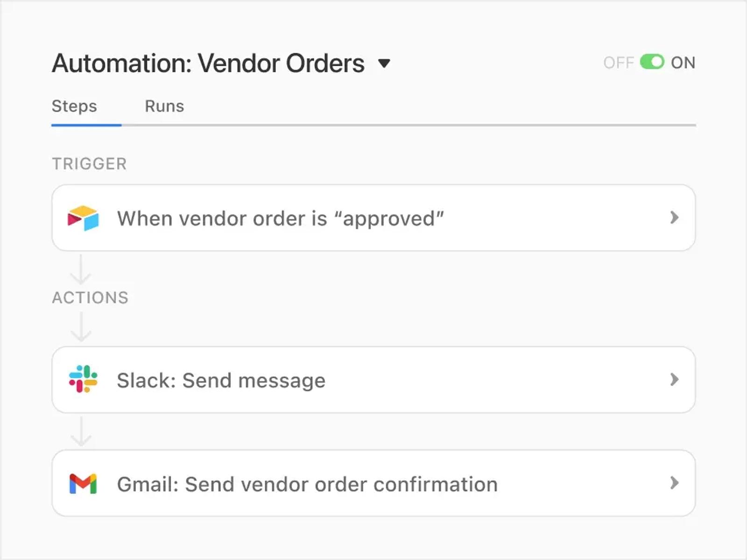
Task: Click the OFF label beside the toggle
Action: [x=619, y=63]
